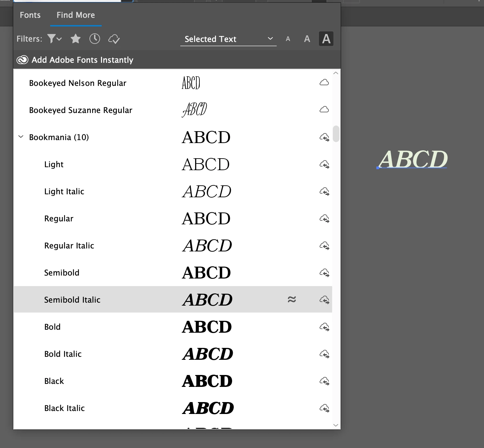Screen dimensions: 484x448
Task: Select Bookmania Light Italic style
Action: pyautogui.click(x=173, y=191)
